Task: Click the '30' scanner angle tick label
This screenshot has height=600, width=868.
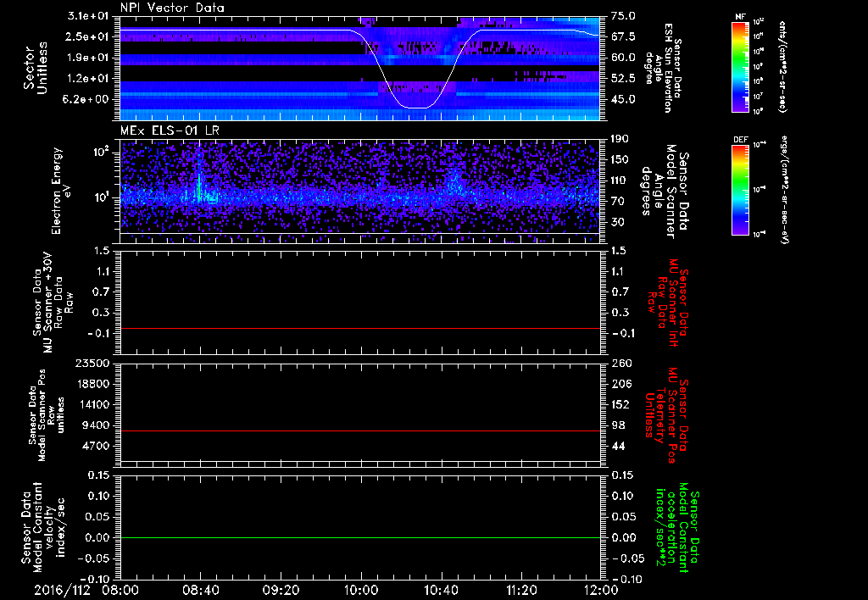Action: (618, 223)
